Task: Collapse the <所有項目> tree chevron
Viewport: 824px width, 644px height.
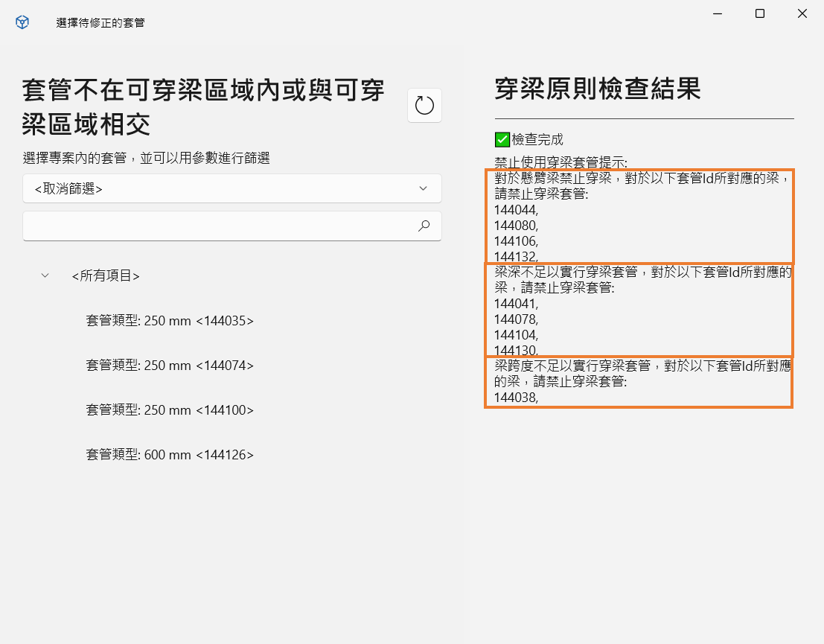Action: pos(45,275)
